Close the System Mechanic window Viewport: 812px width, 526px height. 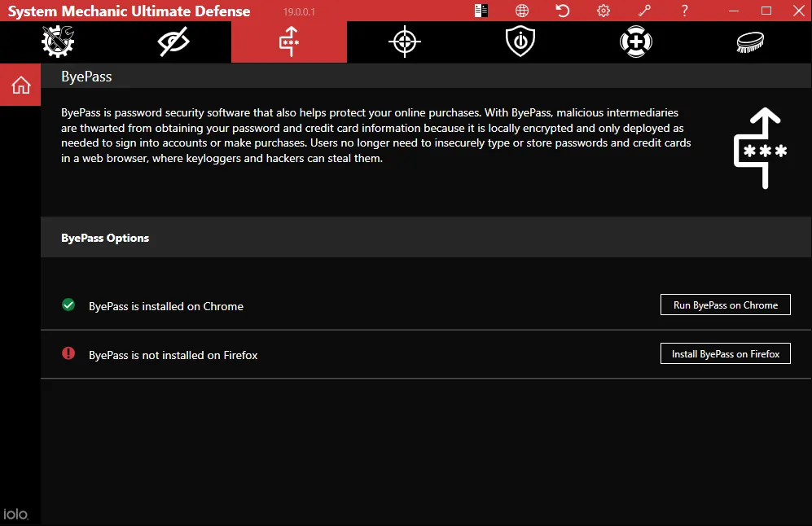(x=798, y=11)
